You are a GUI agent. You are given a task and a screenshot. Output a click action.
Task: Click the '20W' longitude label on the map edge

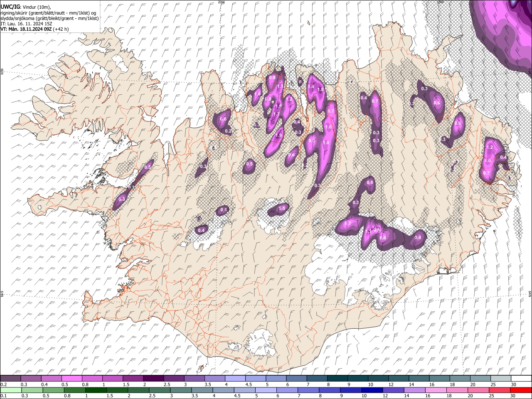click(x=221, y=2)
